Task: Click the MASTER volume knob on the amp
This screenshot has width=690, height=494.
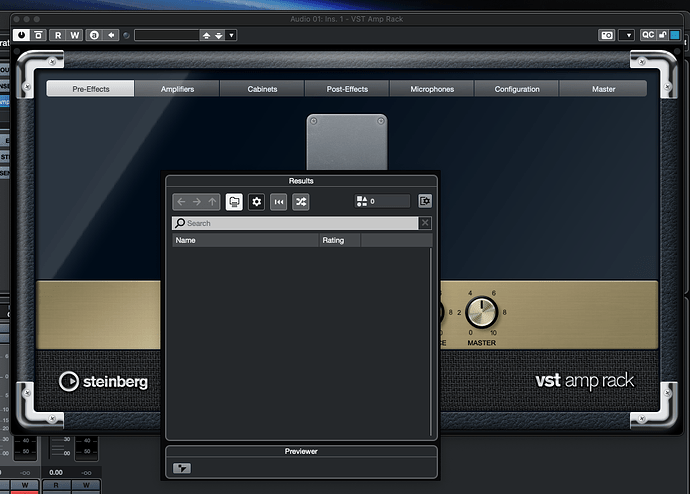Action: 481,312
